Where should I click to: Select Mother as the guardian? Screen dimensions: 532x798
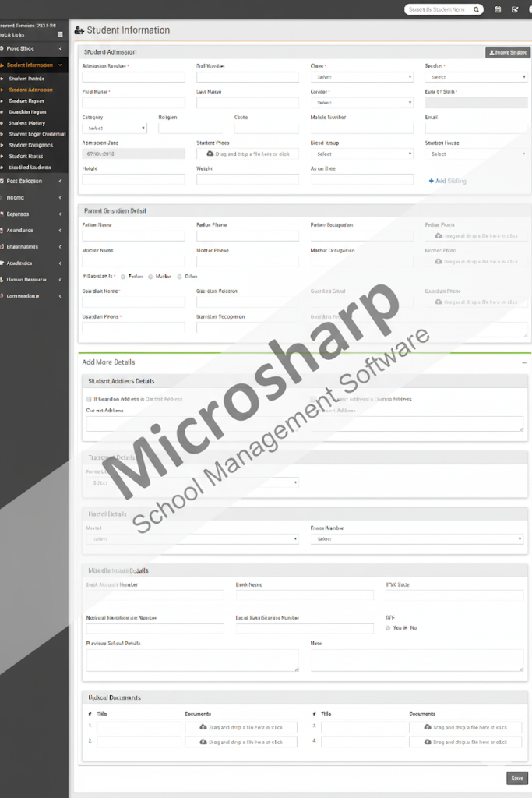151,277
